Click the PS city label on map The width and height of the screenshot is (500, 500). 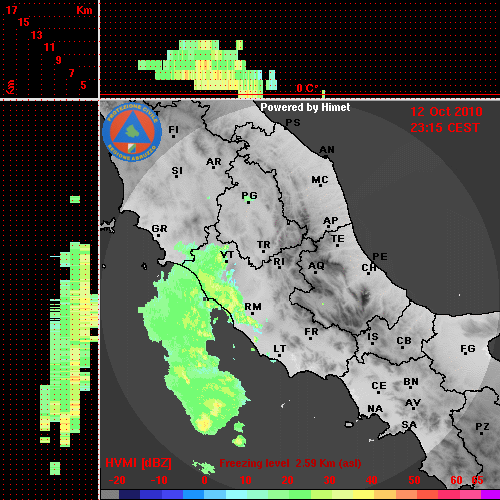(x=293, y=123)
